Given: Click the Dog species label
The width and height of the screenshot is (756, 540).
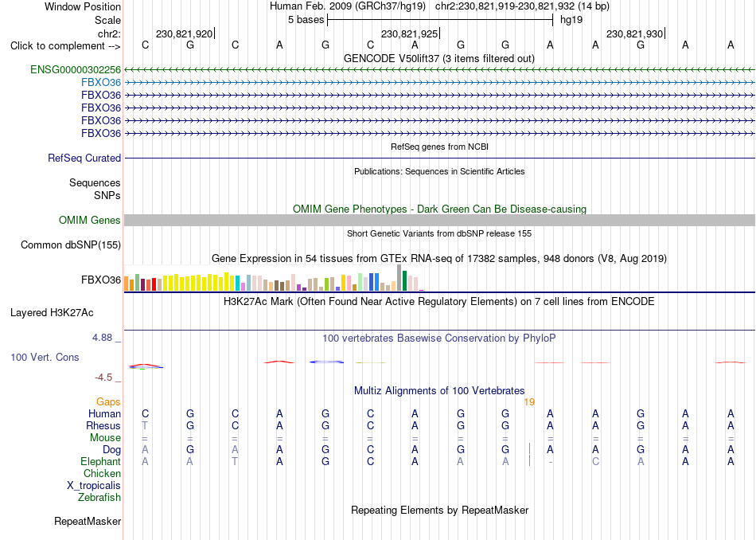Looking at the screenshot, I should pos(112,450).
